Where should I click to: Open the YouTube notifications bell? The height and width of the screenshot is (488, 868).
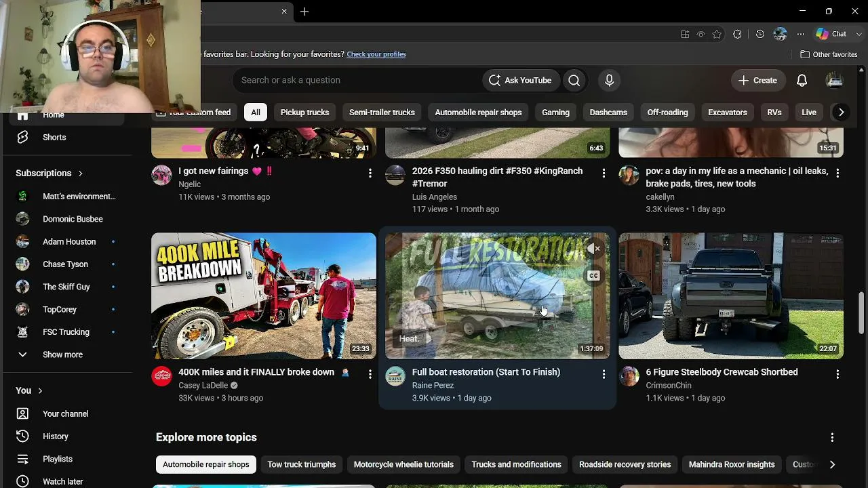point(802,80)
